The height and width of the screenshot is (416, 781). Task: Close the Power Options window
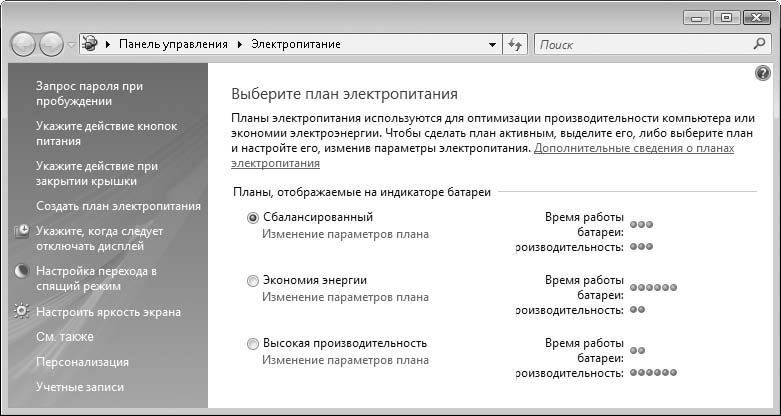pos(757,18)
